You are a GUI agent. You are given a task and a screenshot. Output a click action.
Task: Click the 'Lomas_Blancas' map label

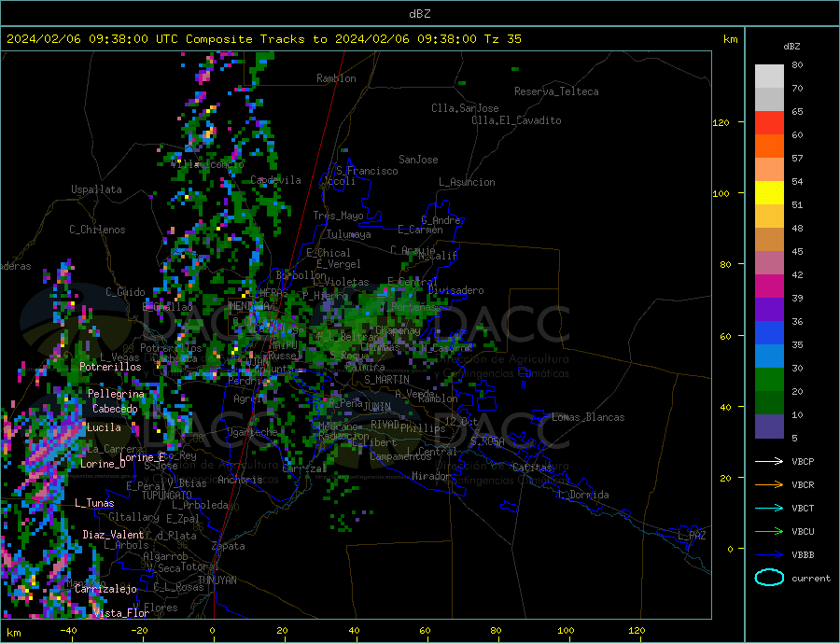588,417
